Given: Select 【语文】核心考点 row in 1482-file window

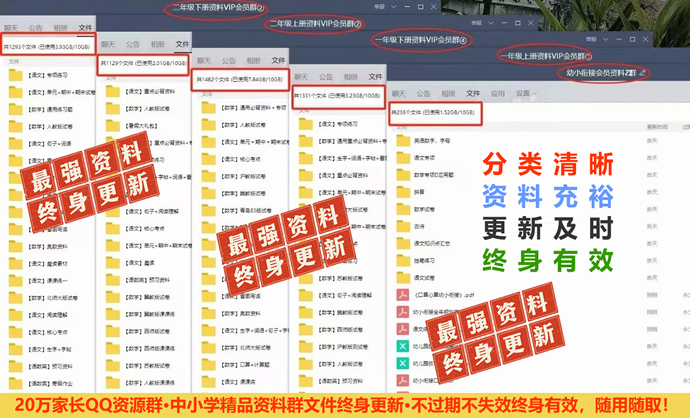Looking at the screenshot, I should point(242,159).
